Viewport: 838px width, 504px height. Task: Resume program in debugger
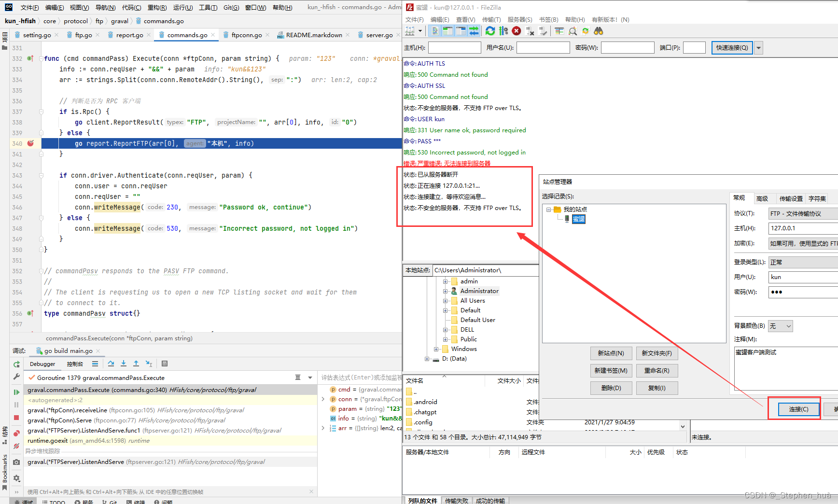(x=16, y=392)
